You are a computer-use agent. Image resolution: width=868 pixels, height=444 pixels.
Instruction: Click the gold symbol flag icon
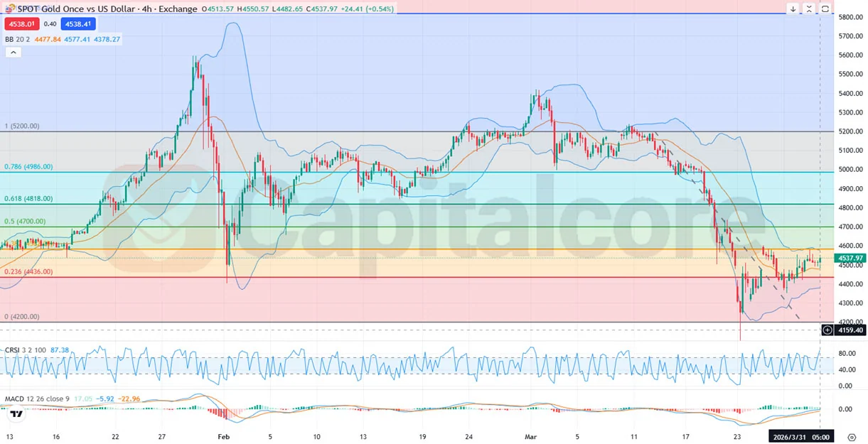[x=10, y=9]
